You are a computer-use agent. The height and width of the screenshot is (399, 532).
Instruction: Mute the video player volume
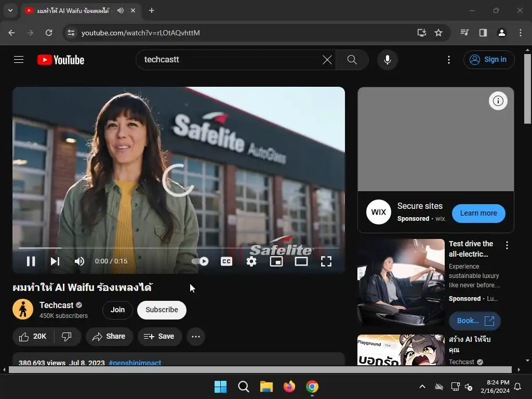(x=79, y=261)
